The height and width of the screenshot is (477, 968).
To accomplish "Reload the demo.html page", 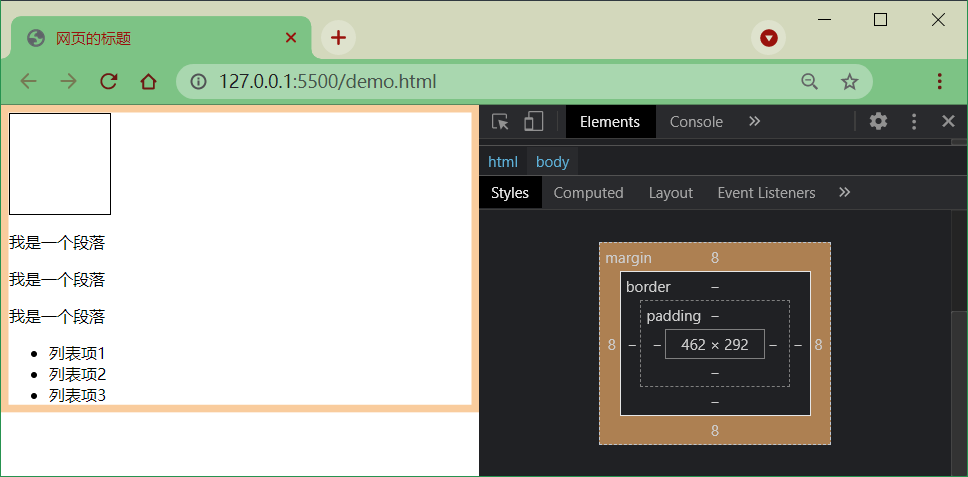I will pos(109,81).
